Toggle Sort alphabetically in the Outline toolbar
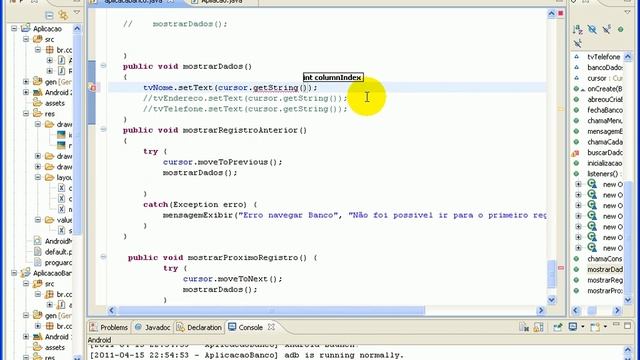Screen dimensions: 640x360 [578, 29]
